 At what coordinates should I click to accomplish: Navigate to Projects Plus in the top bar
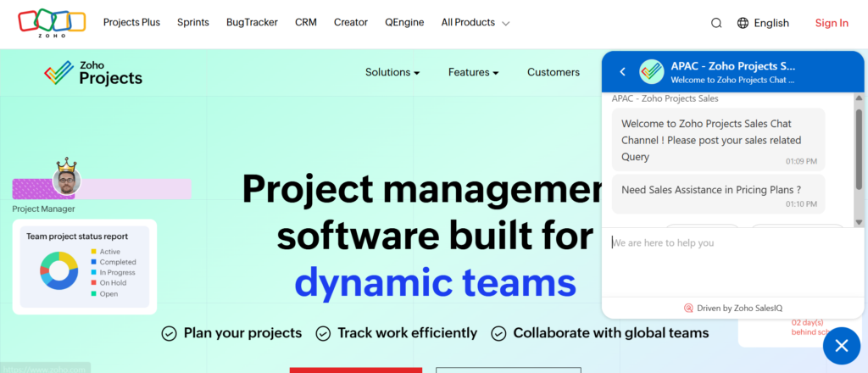pos(131,23)
